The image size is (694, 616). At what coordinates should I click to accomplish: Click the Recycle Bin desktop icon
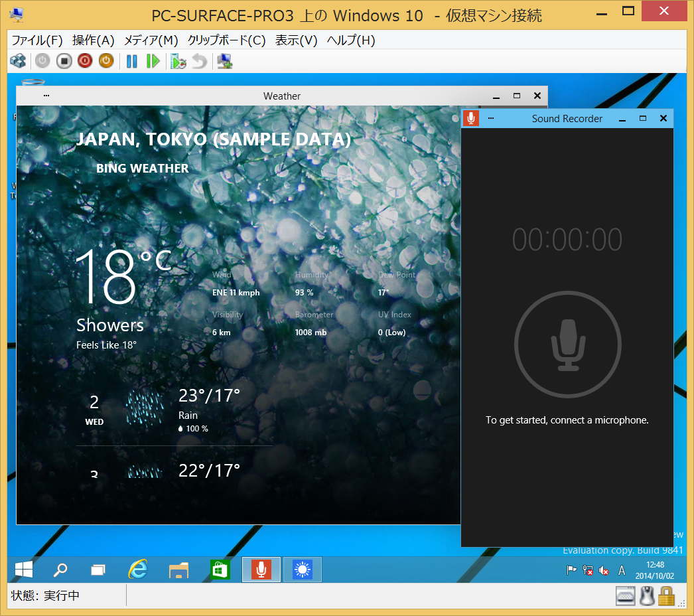tap(33, 82)
